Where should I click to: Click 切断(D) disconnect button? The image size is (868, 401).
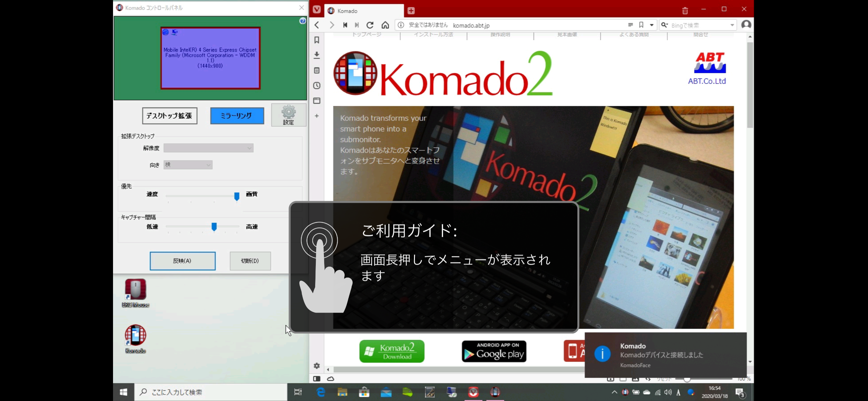pos(250,261)
